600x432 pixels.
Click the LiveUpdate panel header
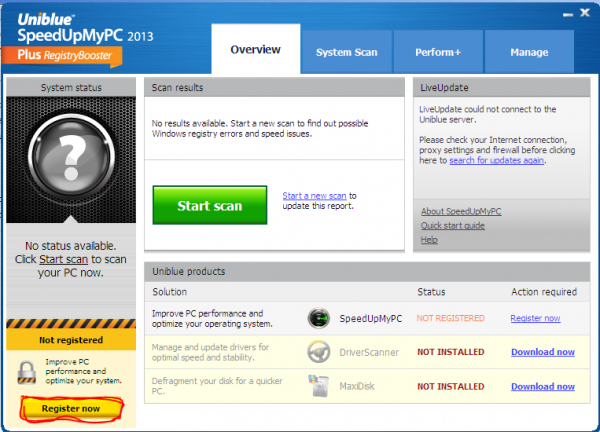tap(502, 88)
